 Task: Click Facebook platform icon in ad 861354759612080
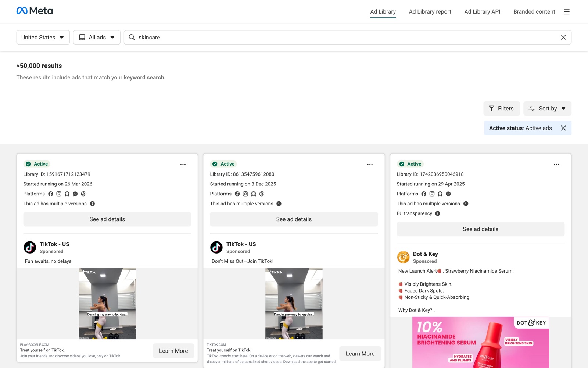tap(237, 194)
